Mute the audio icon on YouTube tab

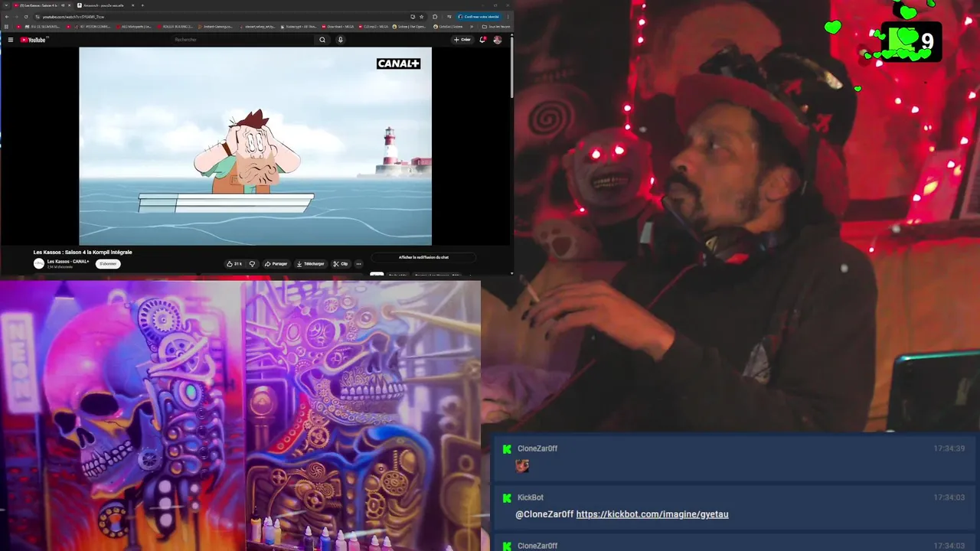click(62, 5)
